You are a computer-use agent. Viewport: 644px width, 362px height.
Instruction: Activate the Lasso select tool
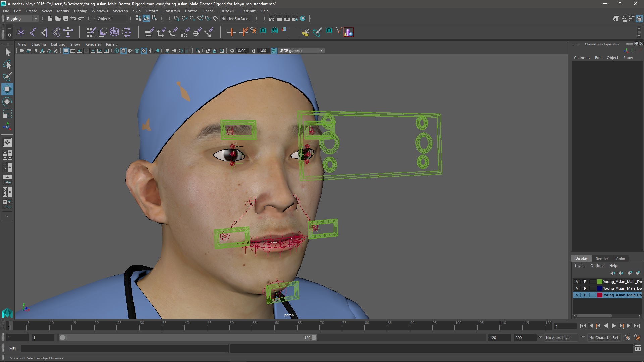click(x=7, y=64)
